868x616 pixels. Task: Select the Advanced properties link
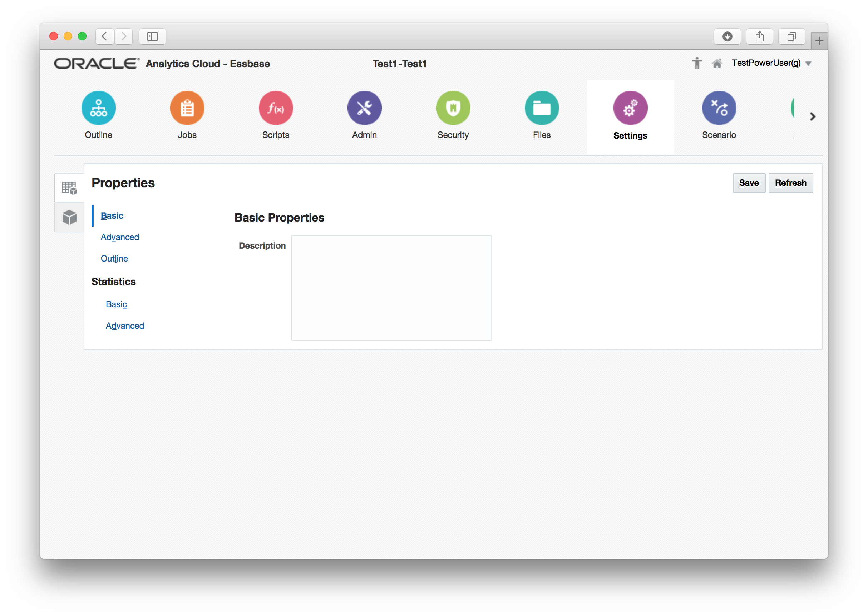tap(119, 237)
